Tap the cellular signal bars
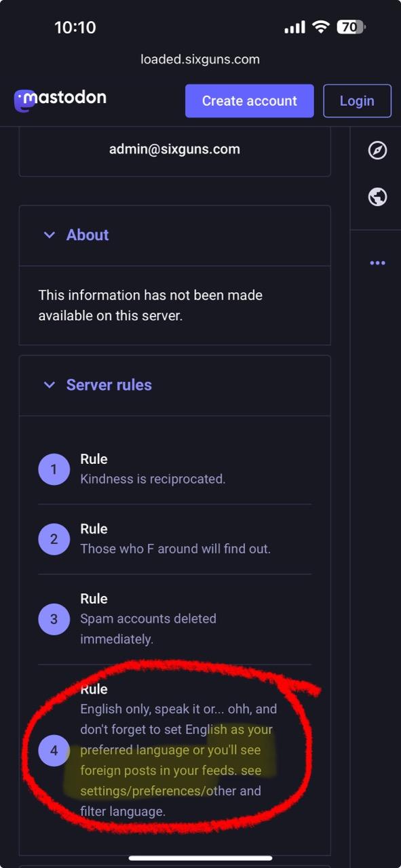This screenshot has width=401, height=868. (294, 28)
